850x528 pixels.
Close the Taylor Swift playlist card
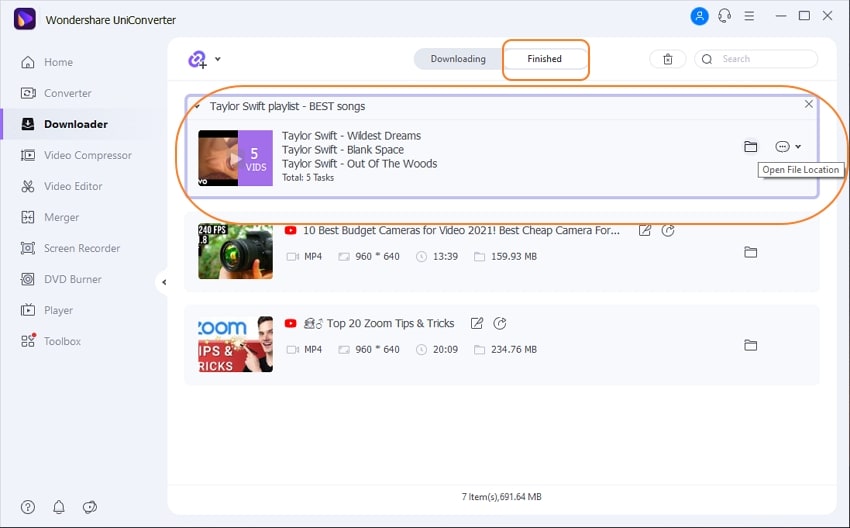click(x=808, y=104)
